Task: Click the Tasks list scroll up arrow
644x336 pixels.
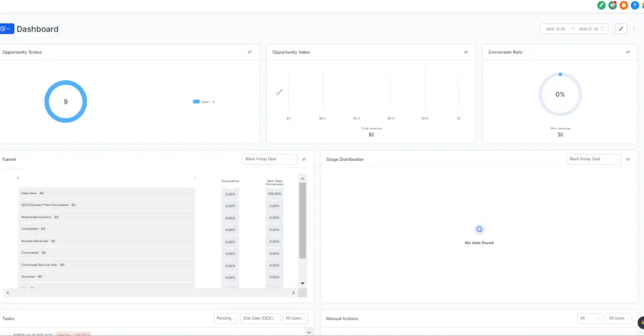Action: [309, 332]
